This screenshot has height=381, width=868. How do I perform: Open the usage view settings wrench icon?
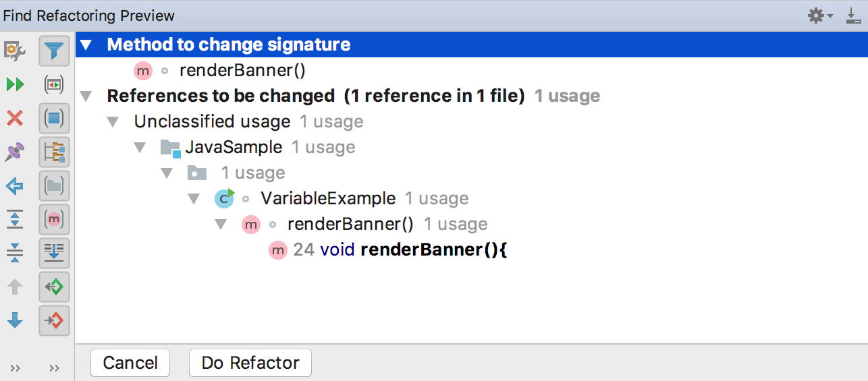(x=15, y=50)
